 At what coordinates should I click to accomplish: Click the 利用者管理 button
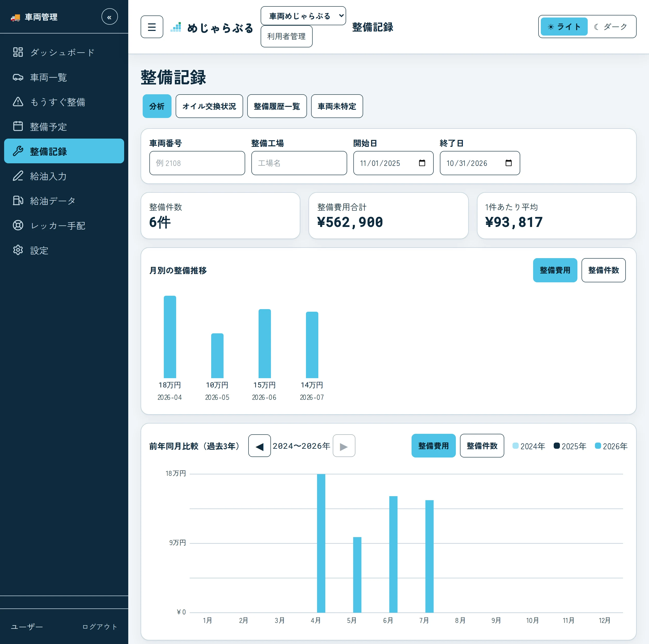[286, 36]
